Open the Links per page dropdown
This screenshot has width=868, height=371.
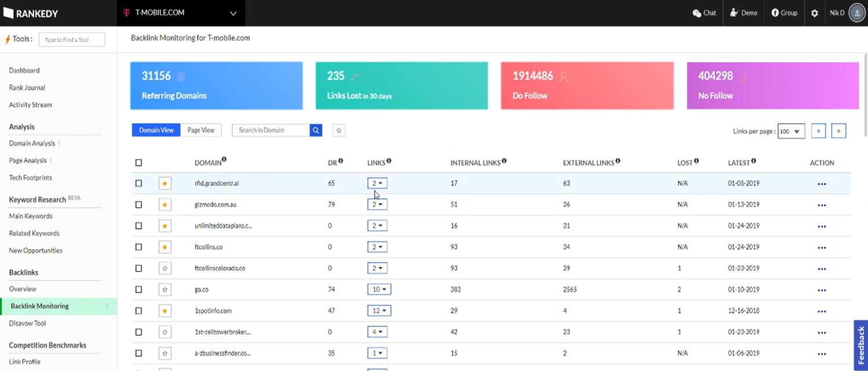pos(791,131)
